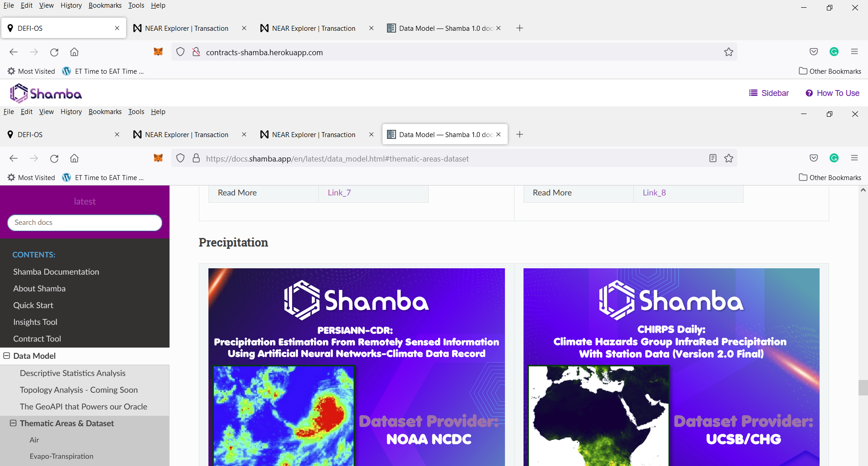Open Tools menu in the lower window
The image size is (868, 466).
click(136, 112)
